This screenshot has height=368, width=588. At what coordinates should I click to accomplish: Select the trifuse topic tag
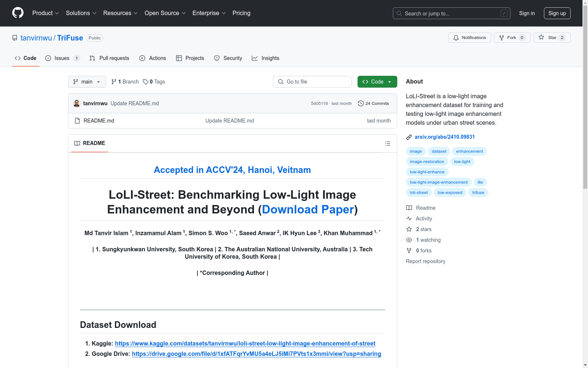click(x=478, y=192)
